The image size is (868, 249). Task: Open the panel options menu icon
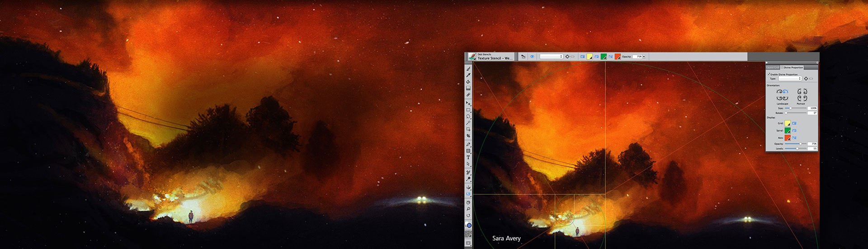click(x=817, y=62)
